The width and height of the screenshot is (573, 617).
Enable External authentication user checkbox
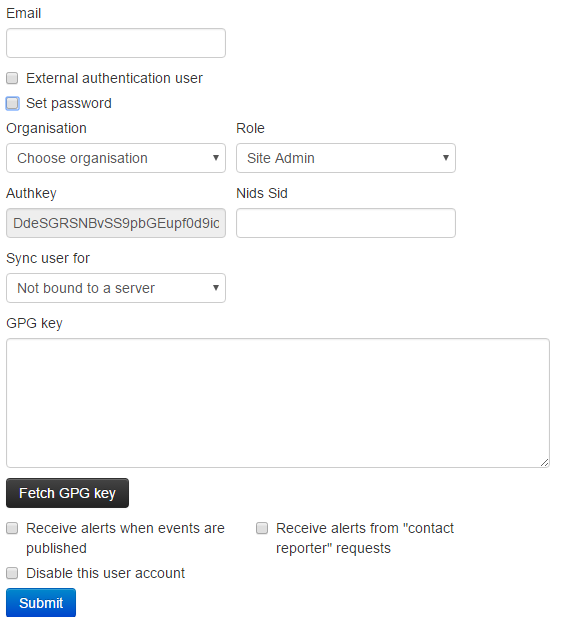point(12,78)
